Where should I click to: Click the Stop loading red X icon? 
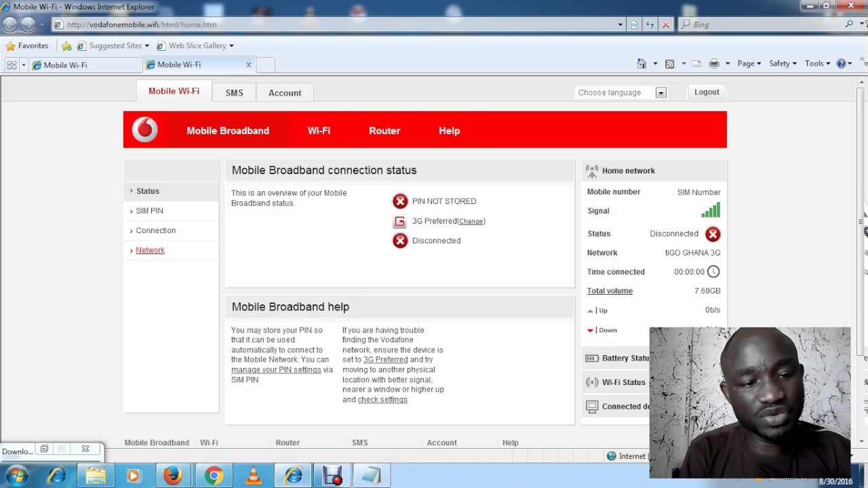coord(666,24)
